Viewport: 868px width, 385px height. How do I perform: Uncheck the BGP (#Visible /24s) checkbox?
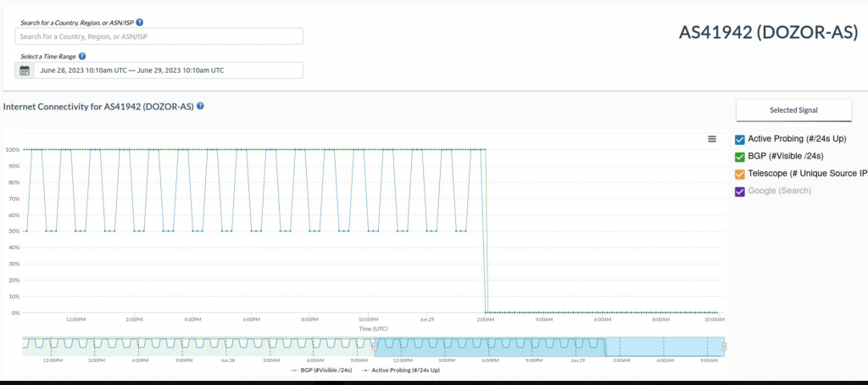click(740, 156)
